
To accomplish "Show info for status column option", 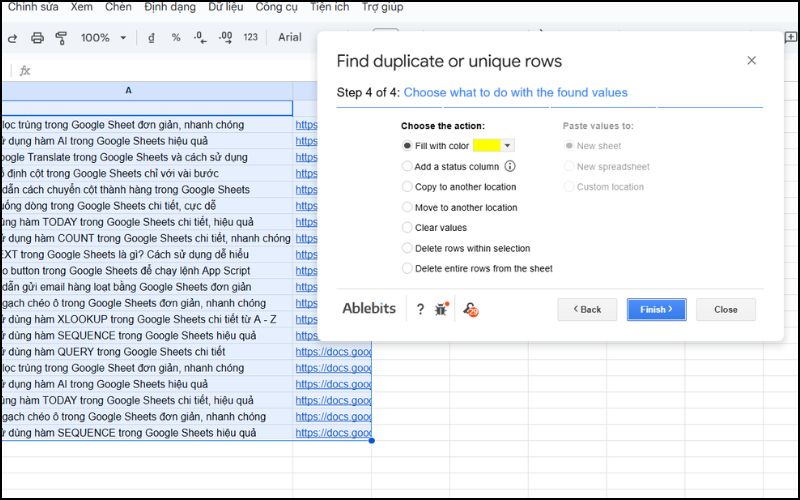I will [510, 167].
